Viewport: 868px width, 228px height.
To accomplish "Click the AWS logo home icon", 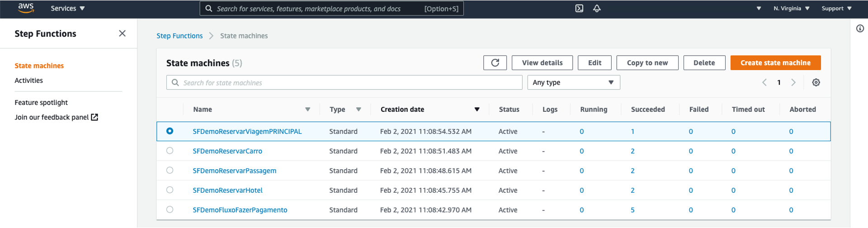I will coord(26,8).
